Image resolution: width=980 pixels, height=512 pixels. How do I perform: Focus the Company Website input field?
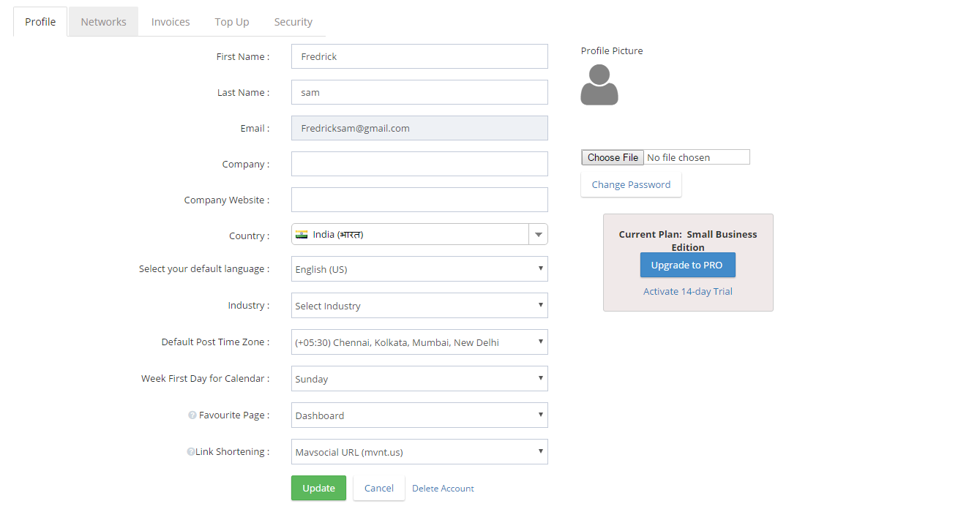point(419,200)
